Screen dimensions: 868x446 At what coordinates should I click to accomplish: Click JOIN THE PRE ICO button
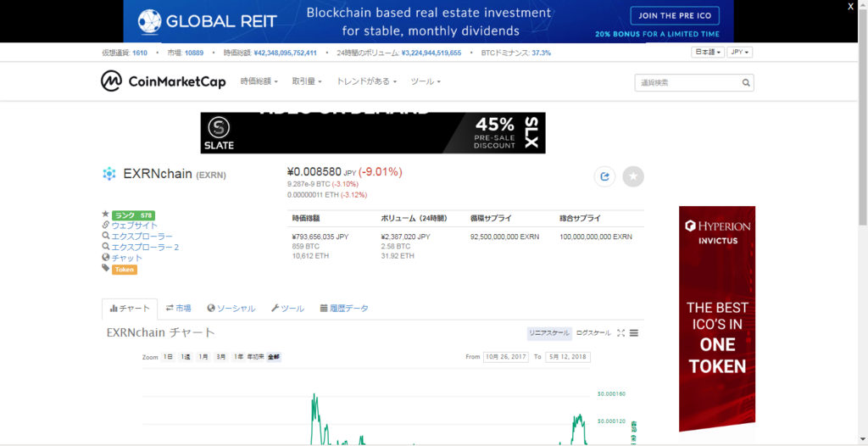(674, 15)
